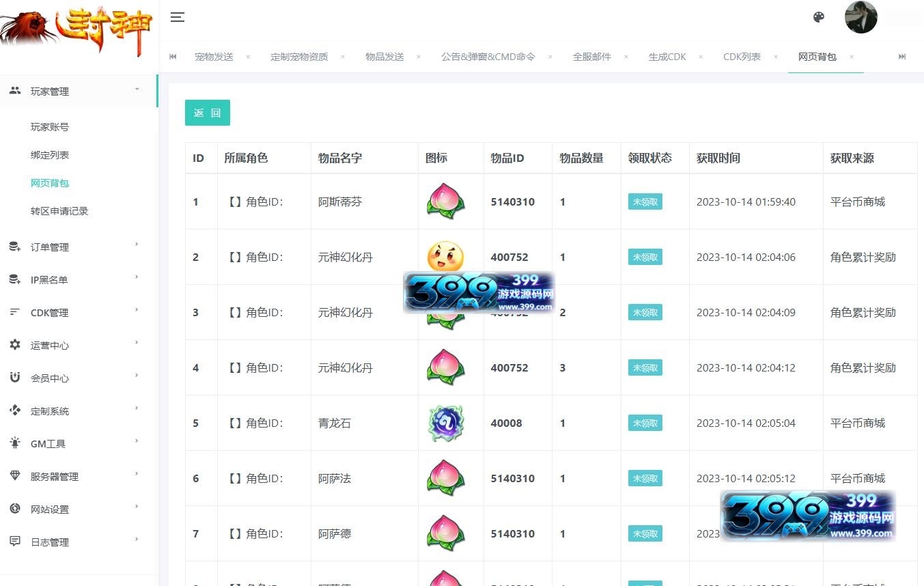Click timestamp 2023-10-14 02:04:06

pos(746,257)
